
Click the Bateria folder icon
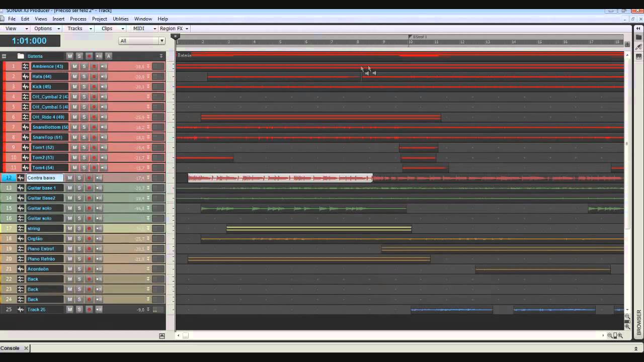coord(21,56)
